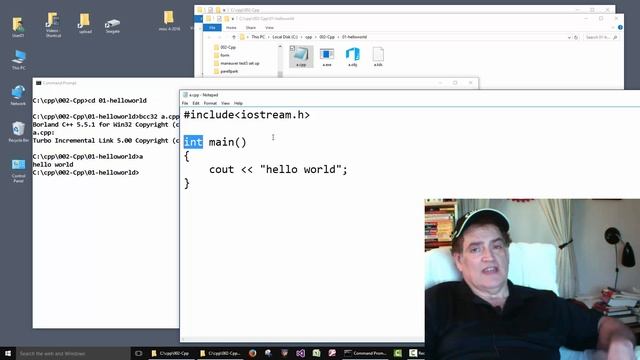Click the Explorer refresh button

pos(576,37)
